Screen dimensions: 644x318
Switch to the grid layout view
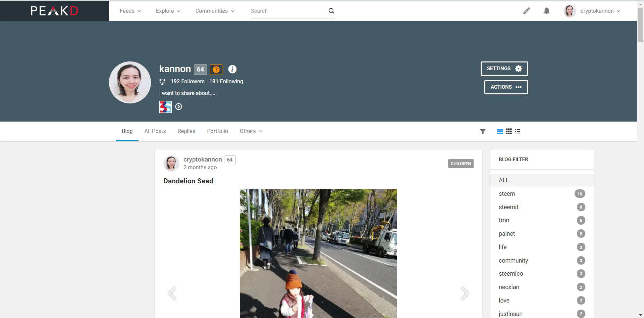(509, 131)
